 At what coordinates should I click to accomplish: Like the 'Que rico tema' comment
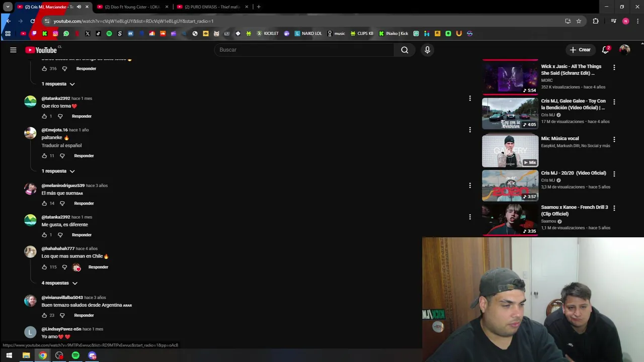click(44, 116)
